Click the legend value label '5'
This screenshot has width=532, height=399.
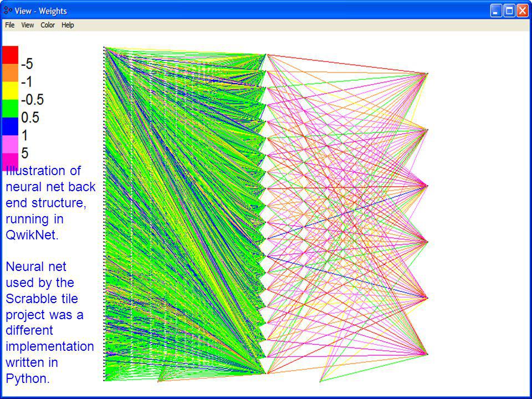[24, 154]
